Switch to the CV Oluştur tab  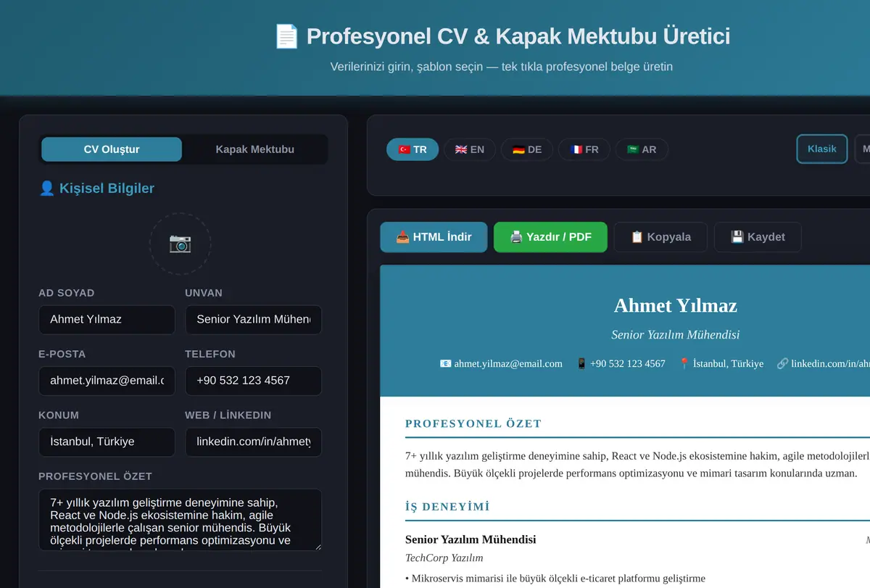pyautogui.click(x=112, y=149)
